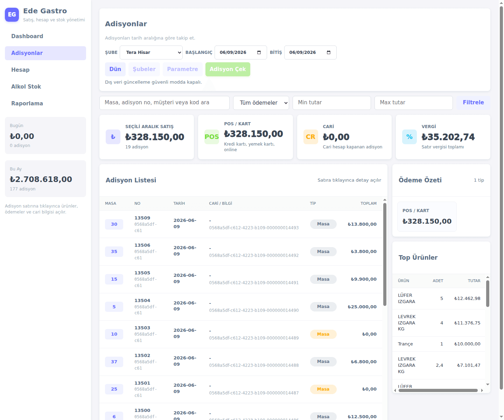Click the POS icon on POS / Kart card
This screenshot has height=420, width=504.
212,137
